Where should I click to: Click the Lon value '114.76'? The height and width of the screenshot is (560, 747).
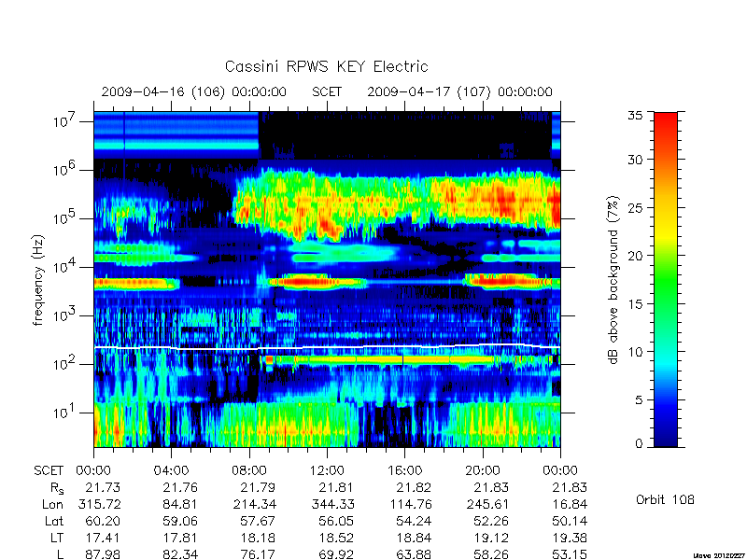pos(410,504)
